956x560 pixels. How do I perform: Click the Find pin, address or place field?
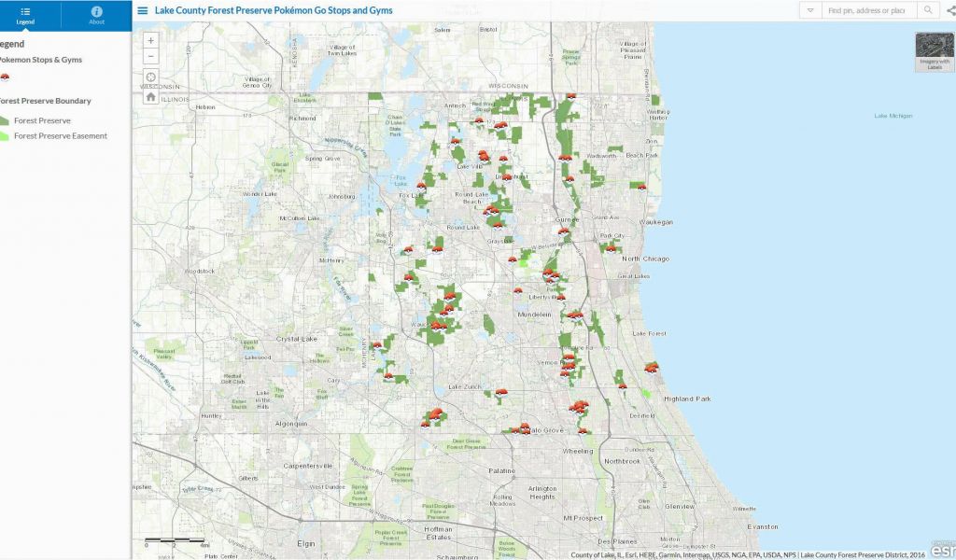click(868, 10)
